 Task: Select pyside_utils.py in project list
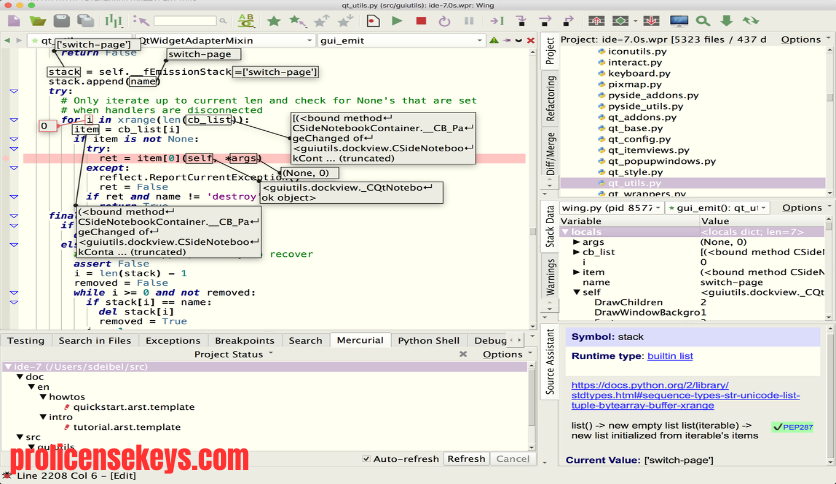pyautogui.click(x=645, y=107)
